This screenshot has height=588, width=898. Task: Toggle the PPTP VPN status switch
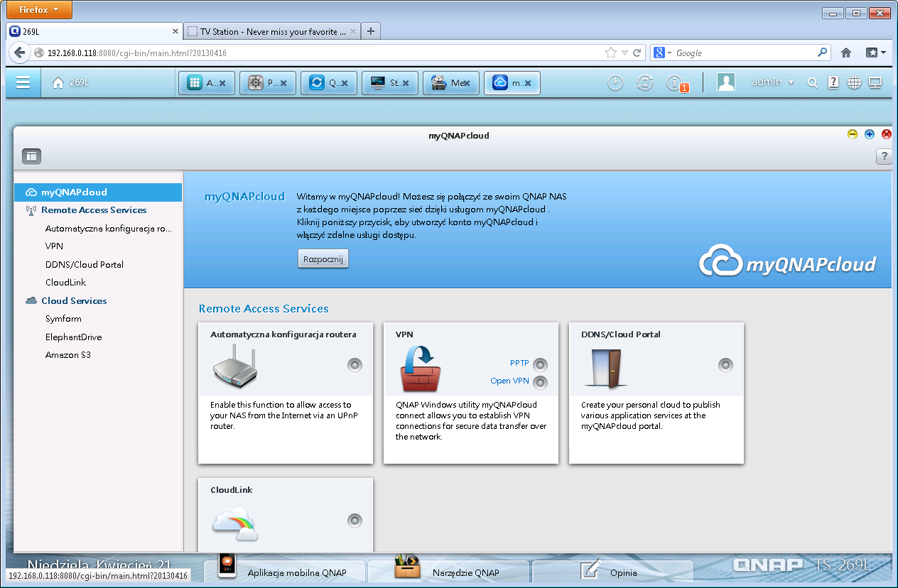(x=541, y=365)
